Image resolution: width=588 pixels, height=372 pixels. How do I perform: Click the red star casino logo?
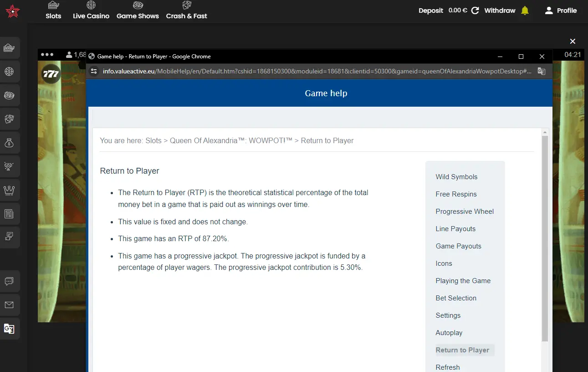click(13, 11)
